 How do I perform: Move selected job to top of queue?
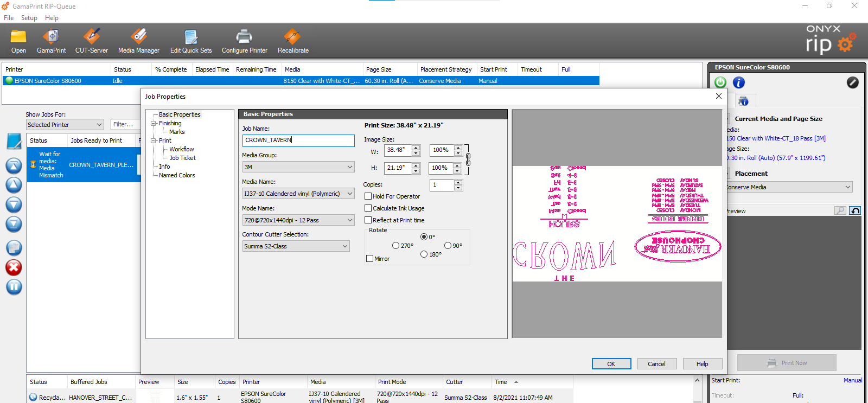[14, 165]
